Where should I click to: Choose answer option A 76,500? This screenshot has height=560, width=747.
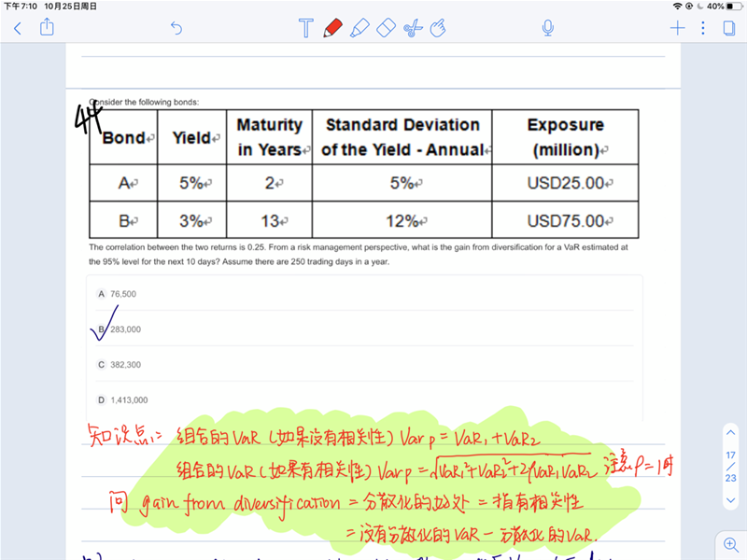[x=364, y=294]
